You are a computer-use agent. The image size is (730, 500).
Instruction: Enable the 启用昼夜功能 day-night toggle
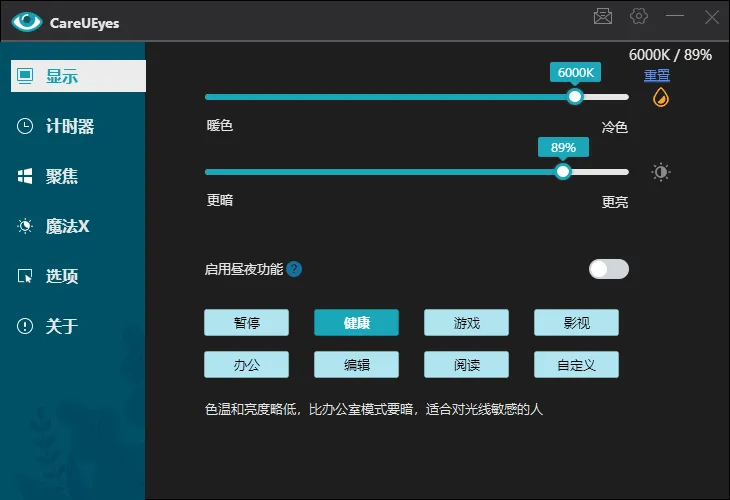click(x=608, y=269)
